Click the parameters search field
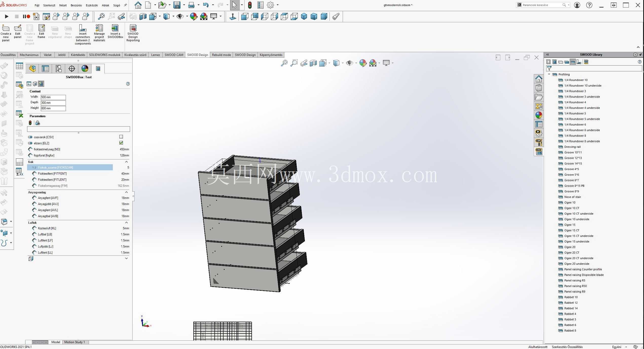This screenshot has height=349, width=644. 79,129
